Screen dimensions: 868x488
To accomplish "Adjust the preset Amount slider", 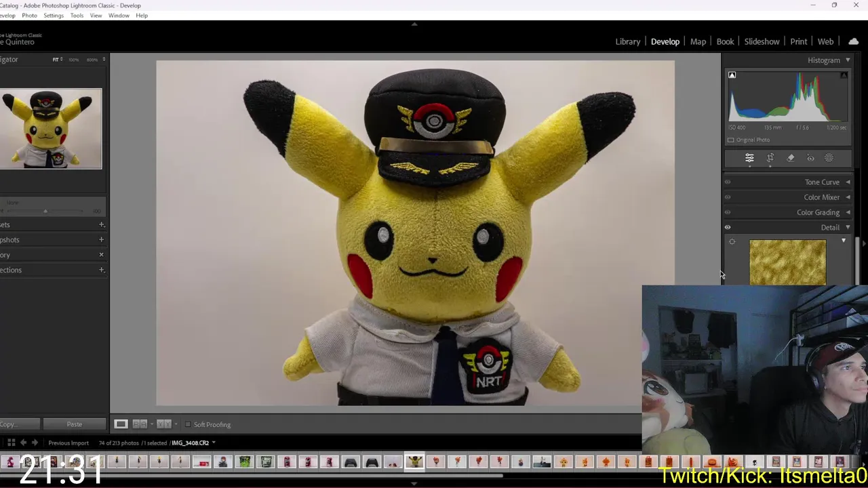I will (45, 211).
